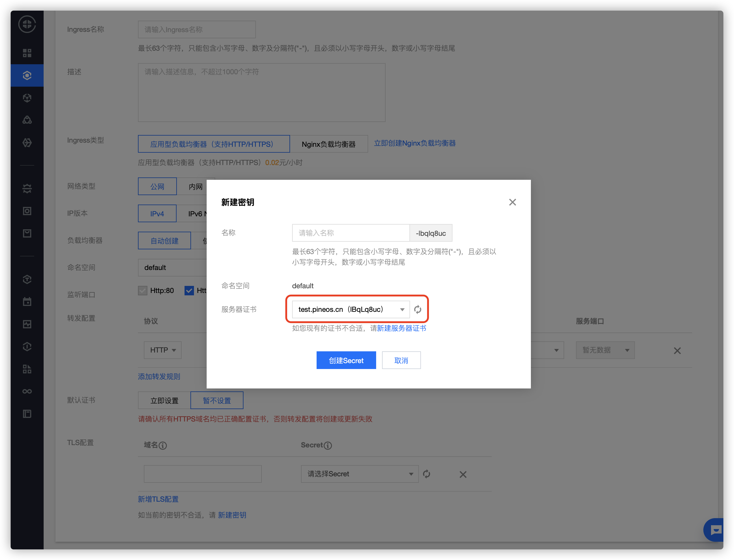Open the 服务器证书 dropdown test.pineos.cn
734x560 pixels.
pyautogui.click(x=351, y=310)
